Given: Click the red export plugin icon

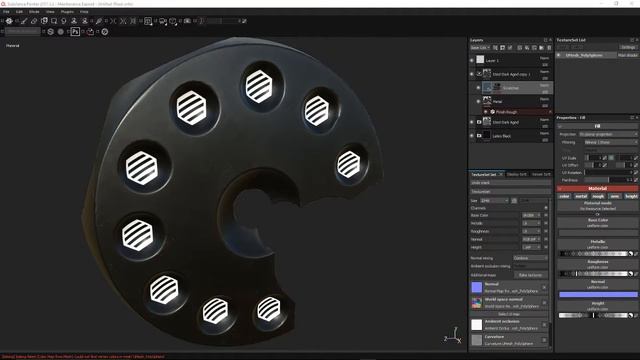Looking at the screenshot, I should click(90, 31).
